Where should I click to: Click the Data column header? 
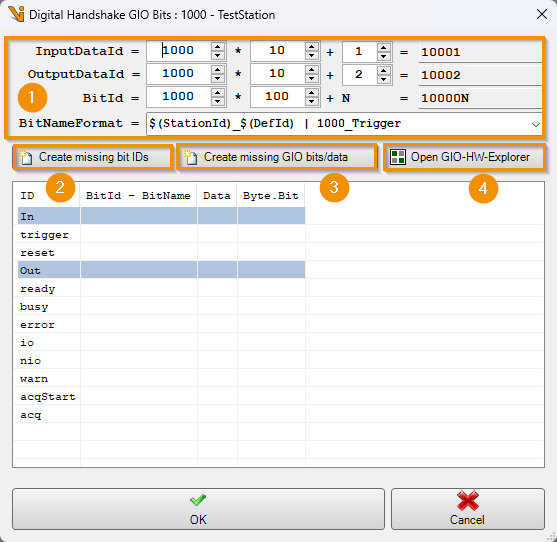[217, 196]
